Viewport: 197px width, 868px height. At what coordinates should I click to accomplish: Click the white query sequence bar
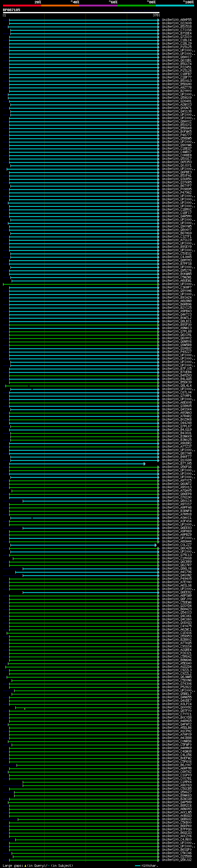point(81,13)
